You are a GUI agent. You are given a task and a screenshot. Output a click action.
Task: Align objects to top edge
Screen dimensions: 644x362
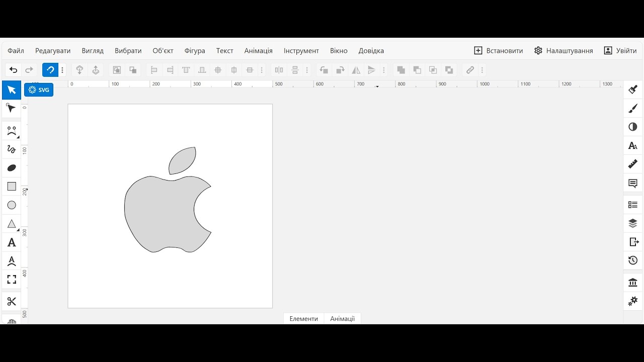pyautogui.click(x=186, y=70)
